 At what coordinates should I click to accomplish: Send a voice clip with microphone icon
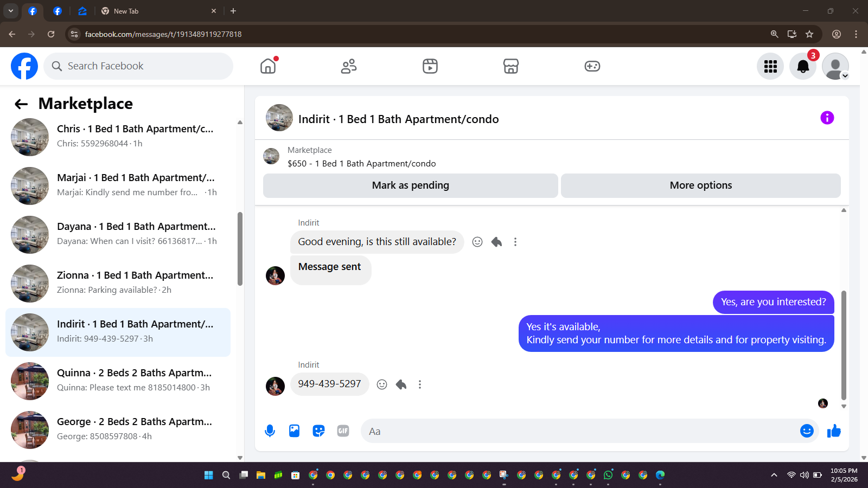[x=270, y=431]
